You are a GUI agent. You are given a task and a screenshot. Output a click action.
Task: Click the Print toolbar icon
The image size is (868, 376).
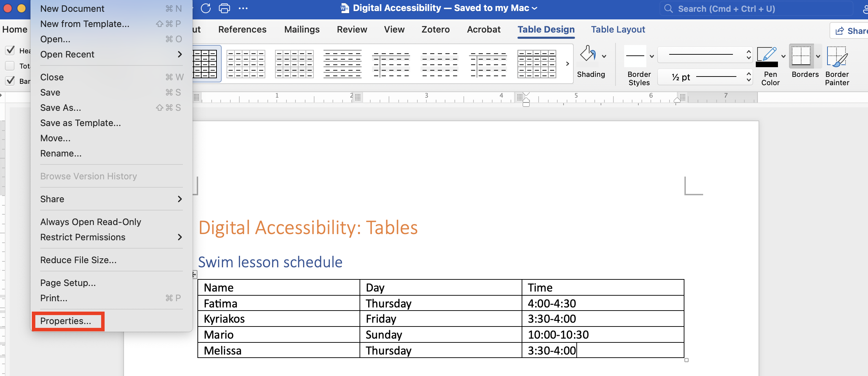click(224, 8)
